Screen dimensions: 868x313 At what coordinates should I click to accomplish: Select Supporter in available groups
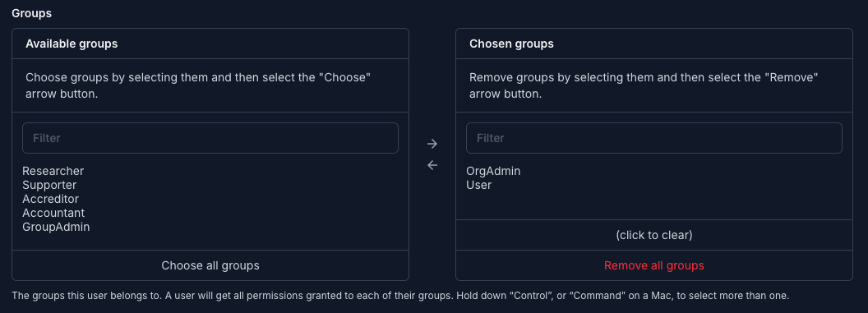coord(49,185)
